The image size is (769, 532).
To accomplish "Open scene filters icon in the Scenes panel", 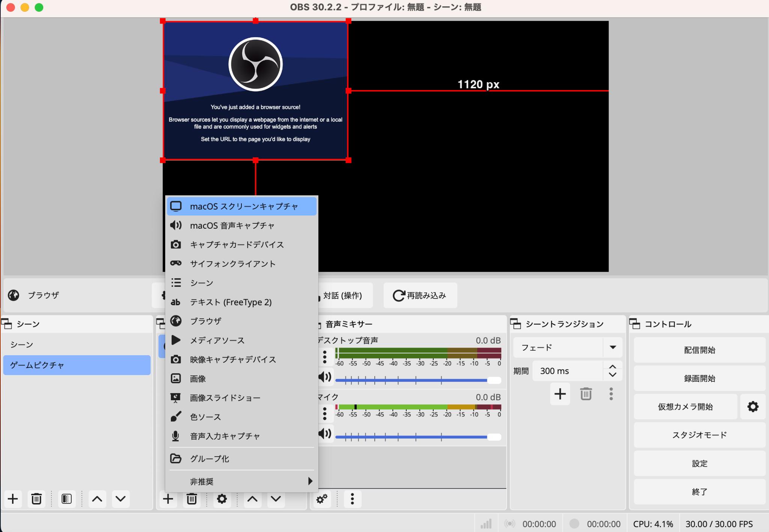I will click(66, 499).
